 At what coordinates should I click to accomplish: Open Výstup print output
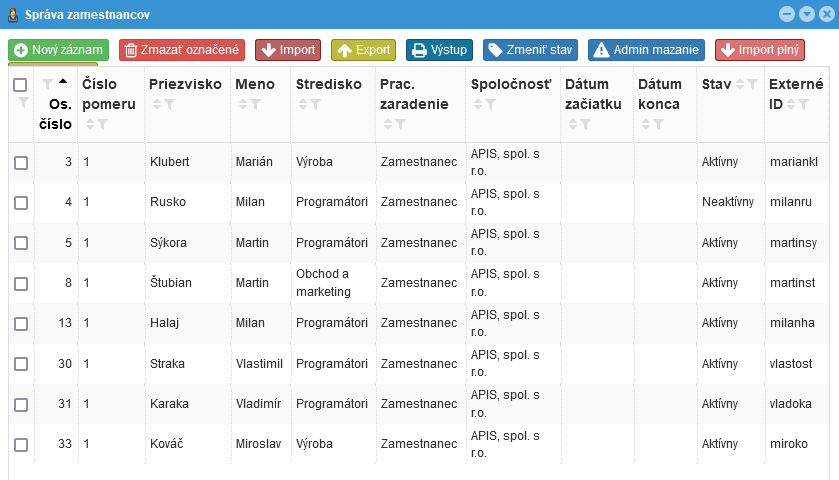tap(439, 49)
